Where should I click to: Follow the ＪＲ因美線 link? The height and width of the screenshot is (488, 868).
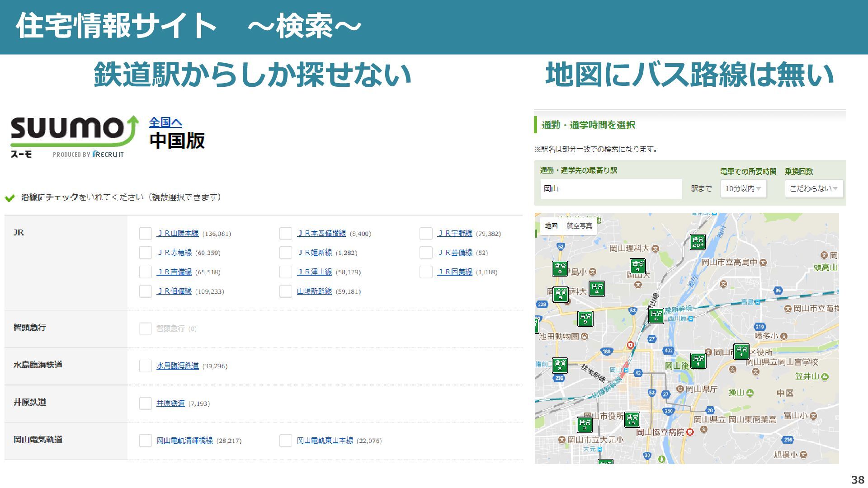pos(455,272)
